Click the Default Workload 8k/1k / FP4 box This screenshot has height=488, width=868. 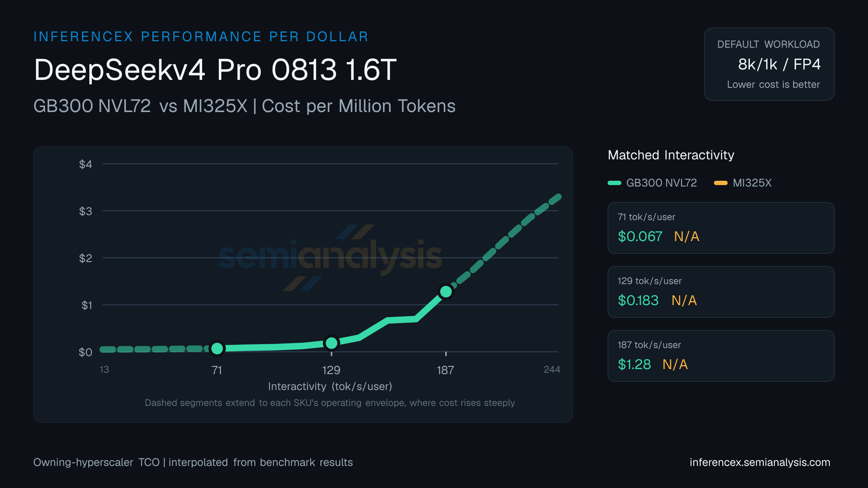[769, 64]
